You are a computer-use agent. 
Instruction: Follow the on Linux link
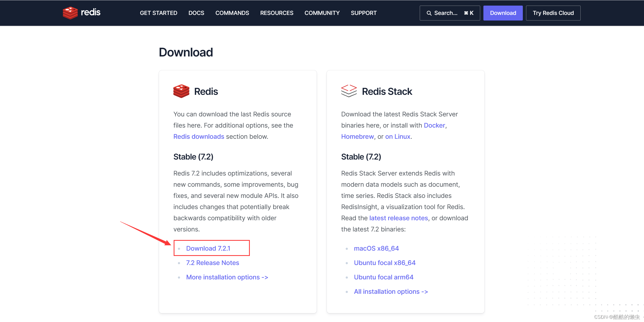point(398,136)
